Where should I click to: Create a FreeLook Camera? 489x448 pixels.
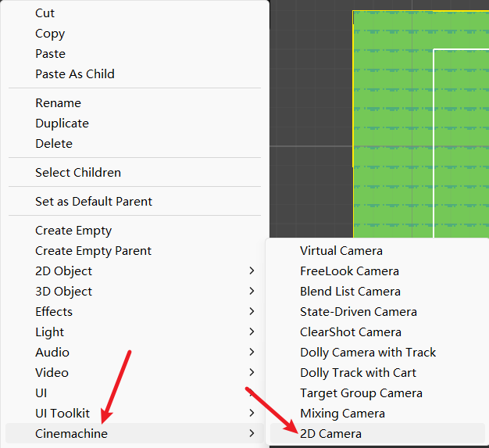point(349,271)
